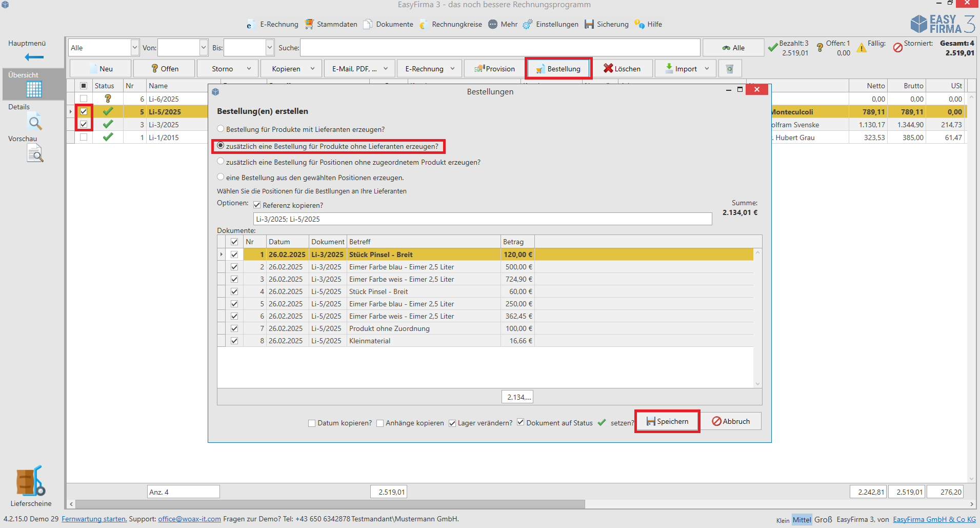This screenshot has width=980, height=528.
Task: Open Hilfe menu
Action: [648, 24]
